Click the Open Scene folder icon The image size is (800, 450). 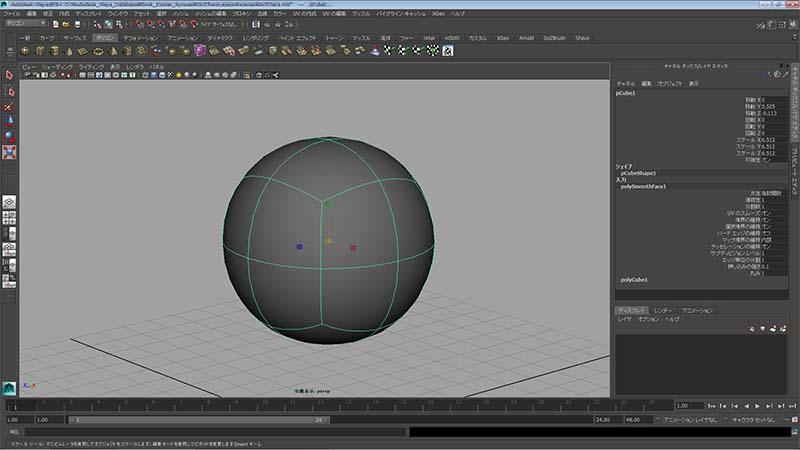(66, 24)
